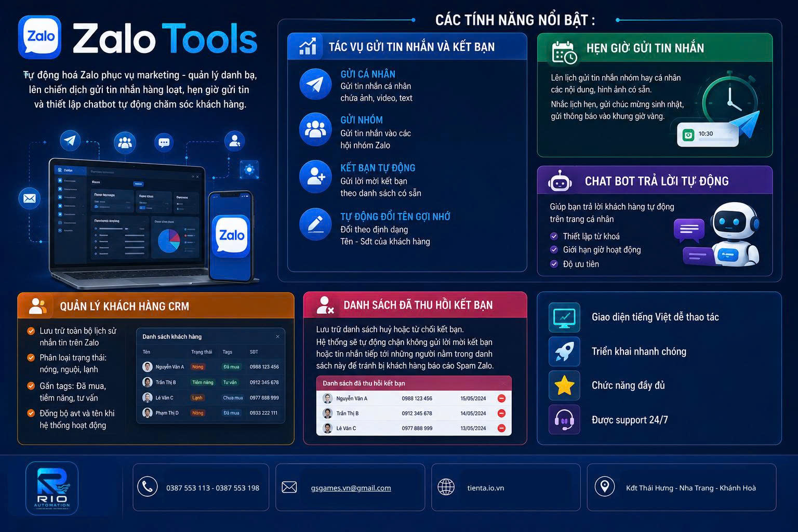Click the check mark next to Giới hạn giờ hoạt động
The height and width of the screenshot is (532, 798).
pyautogui.click(x=554, y=250)
